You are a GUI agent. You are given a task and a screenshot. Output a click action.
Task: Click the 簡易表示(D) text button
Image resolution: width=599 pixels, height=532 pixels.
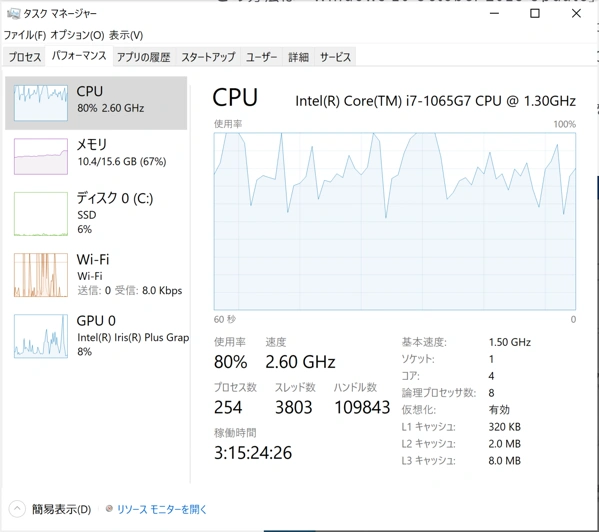tap(61, 509)
